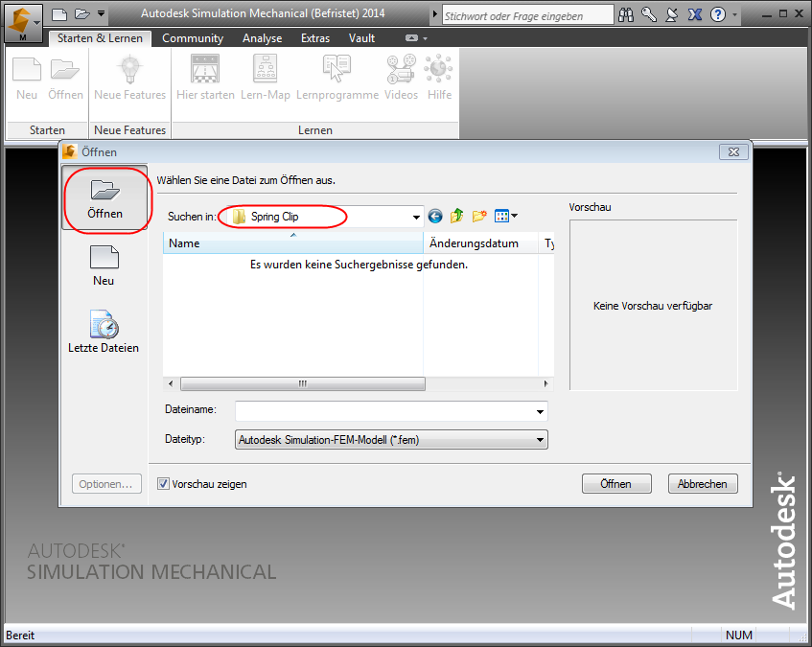Open the Community ribbon tab

[x=193, y=38]
